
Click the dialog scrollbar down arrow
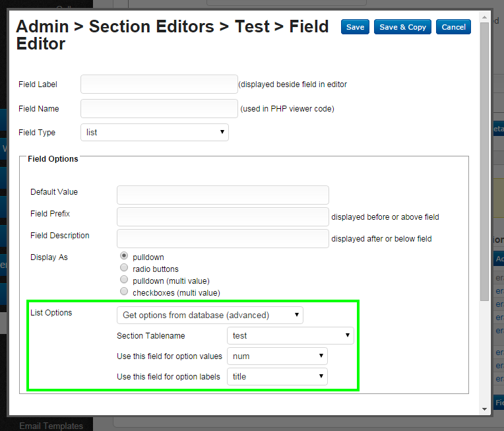[485, 409]
